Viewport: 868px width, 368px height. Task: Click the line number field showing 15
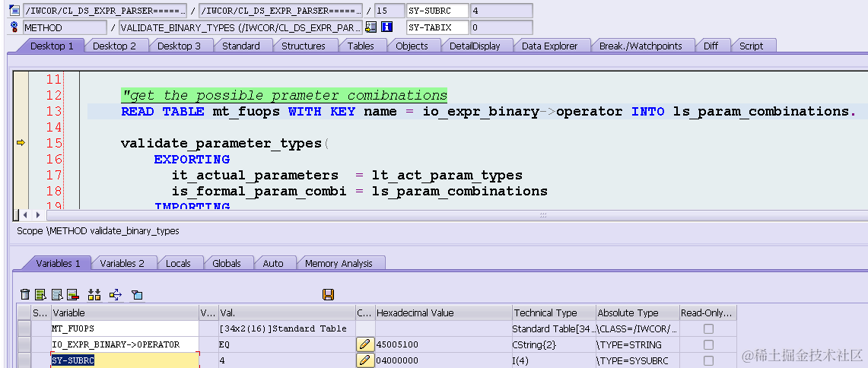pyautogui.click(x=389, y=11)
